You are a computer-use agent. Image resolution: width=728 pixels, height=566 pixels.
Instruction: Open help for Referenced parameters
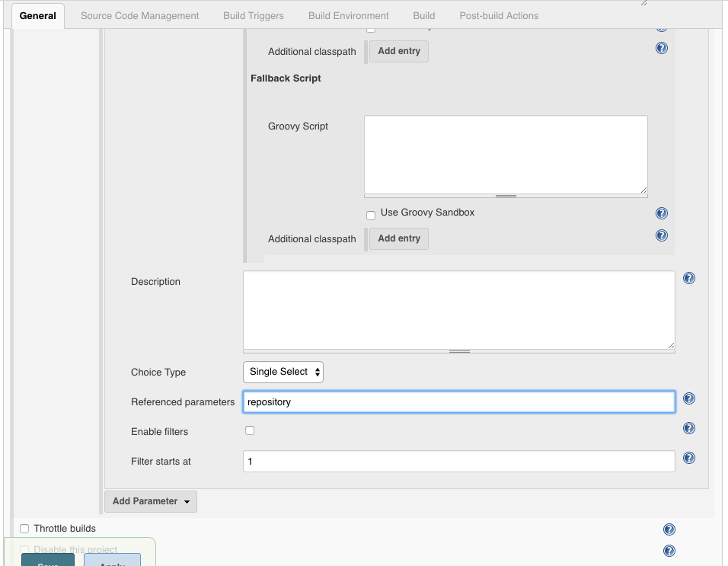point(689,399)
